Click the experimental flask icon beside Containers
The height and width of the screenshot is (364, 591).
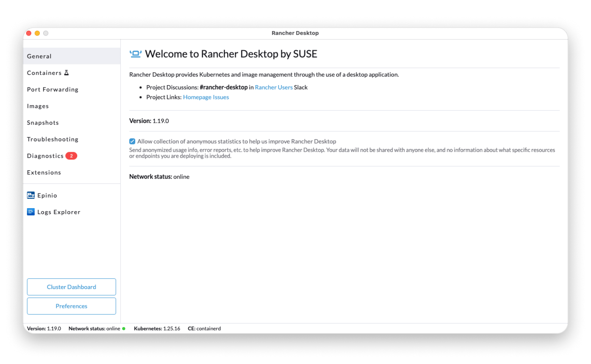[x=67, y=73]
